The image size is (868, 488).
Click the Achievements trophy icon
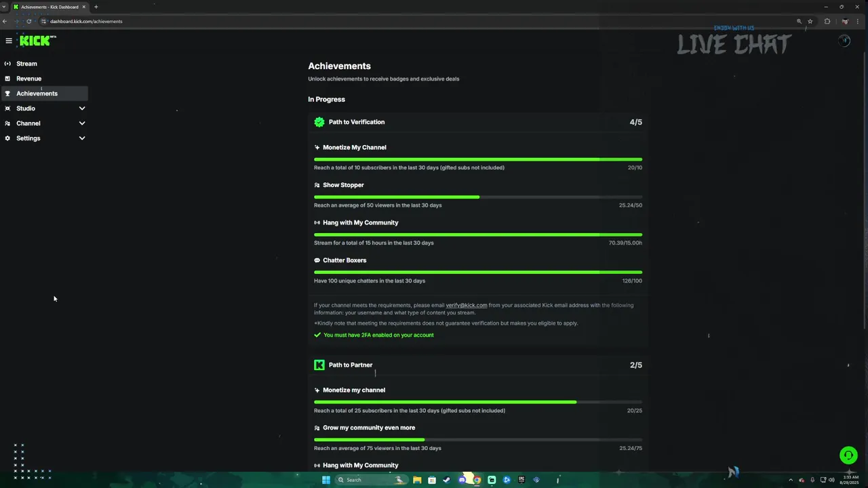(x=7, y=94)
